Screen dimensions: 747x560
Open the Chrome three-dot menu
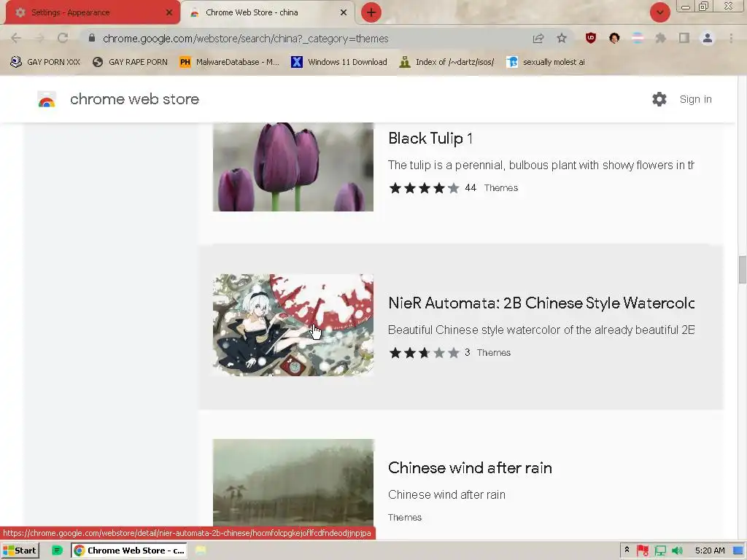[731, 38]
